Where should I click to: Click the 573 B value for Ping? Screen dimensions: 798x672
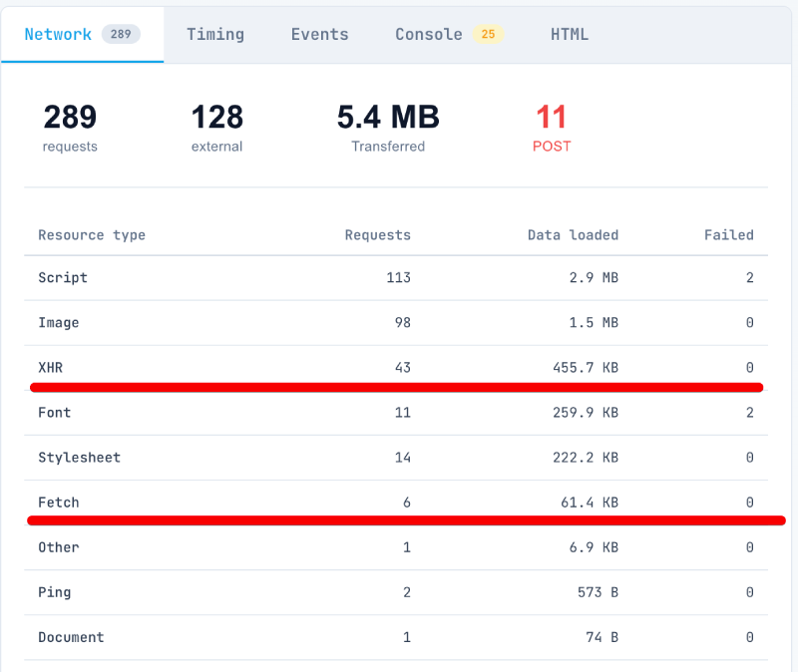pyautogui.click(x=598, y=592)
